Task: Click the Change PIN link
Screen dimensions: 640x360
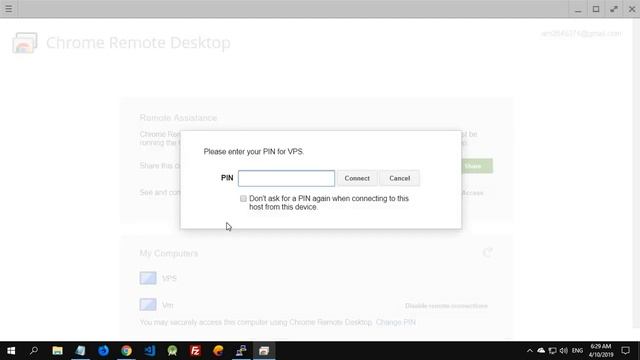Action: click(x=396, y=322)
